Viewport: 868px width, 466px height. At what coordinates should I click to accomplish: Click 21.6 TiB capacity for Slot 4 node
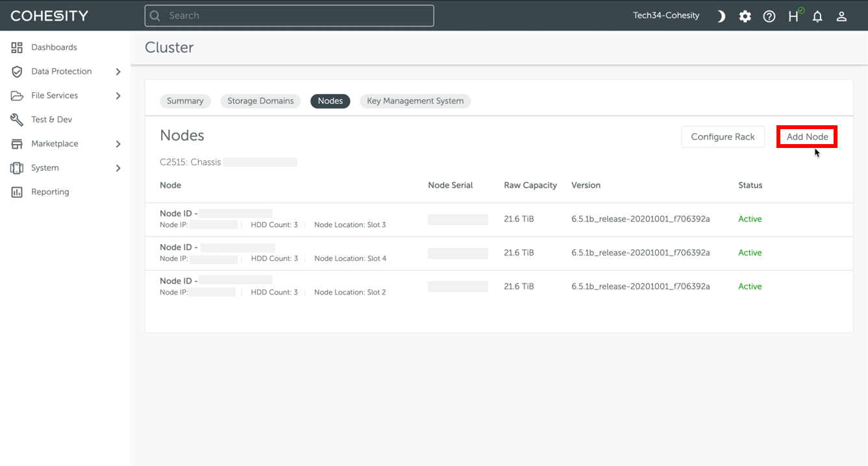[519, 253]
